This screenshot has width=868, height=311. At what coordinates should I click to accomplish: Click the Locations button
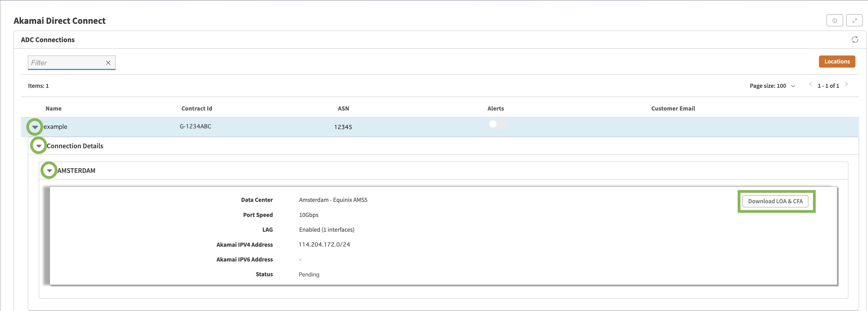(x=837, y=62)
